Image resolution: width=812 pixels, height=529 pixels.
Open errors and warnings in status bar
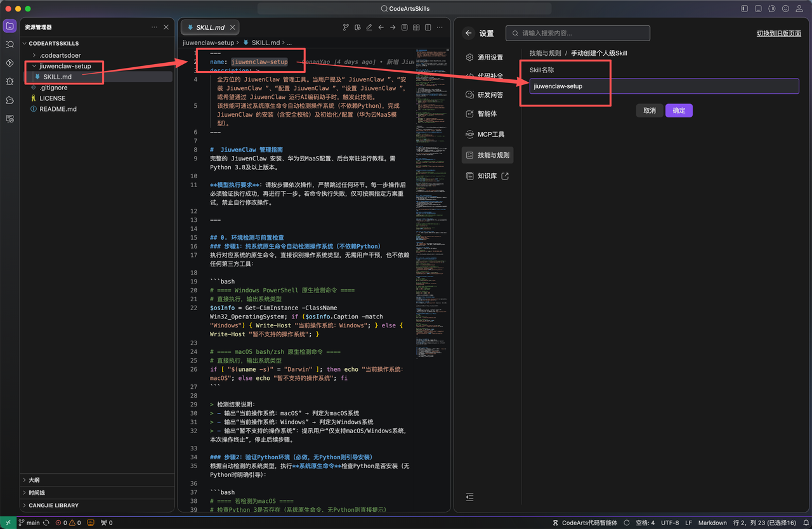[x=68, y=523]
